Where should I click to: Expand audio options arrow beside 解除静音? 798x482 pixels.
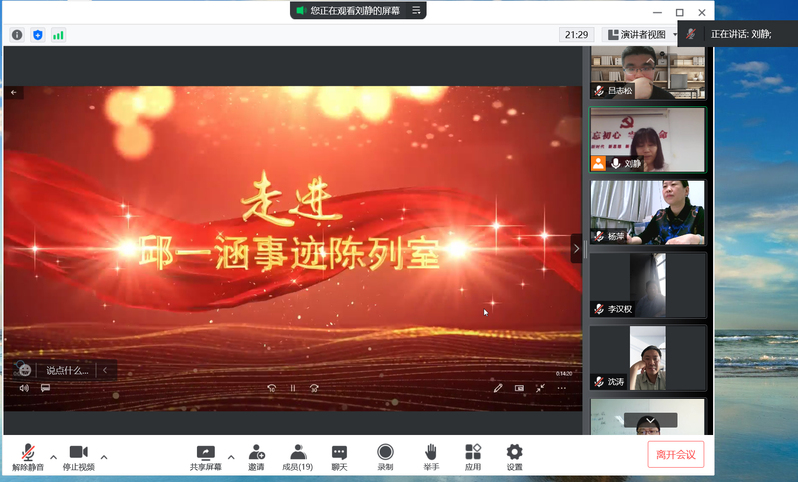click(x=54, y=457)
